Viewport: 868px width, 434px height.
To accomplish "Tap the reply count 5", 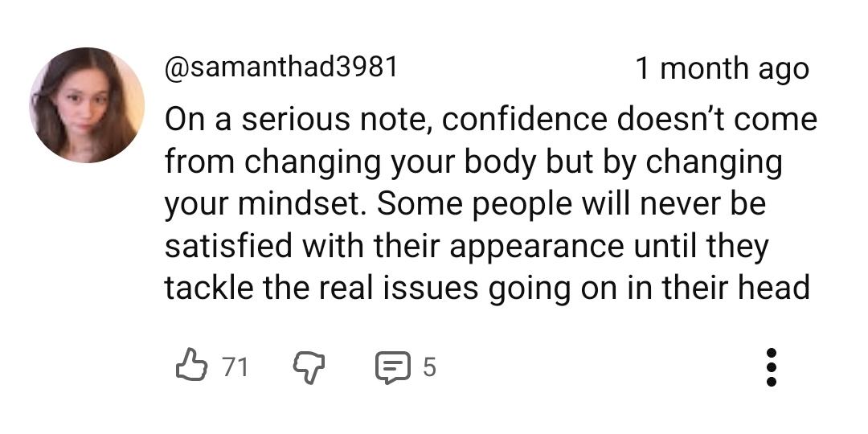I will [x=429, y=367].
